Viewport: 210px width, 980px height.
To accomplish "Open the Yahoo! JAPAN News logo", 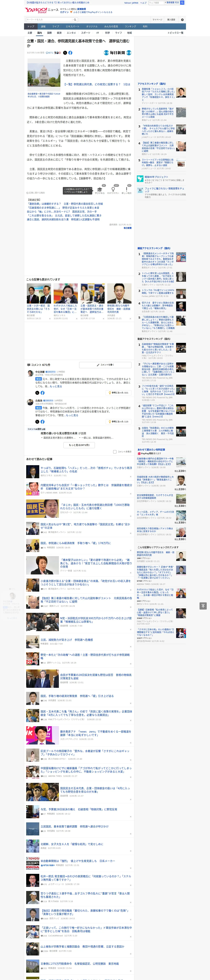I will coord(42,10).
